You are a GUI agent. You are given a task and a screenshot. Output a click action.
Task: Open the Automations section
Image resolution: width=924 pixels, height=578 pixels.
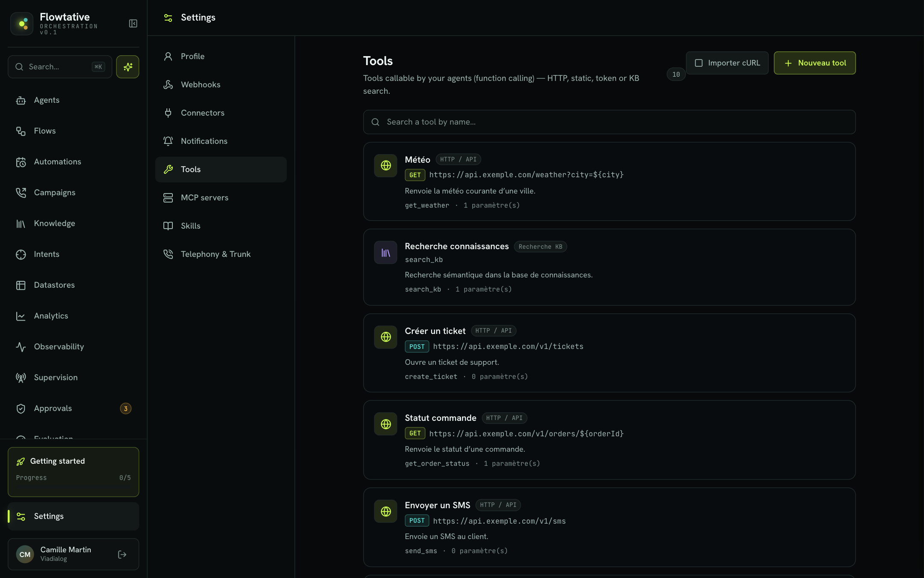73,162
